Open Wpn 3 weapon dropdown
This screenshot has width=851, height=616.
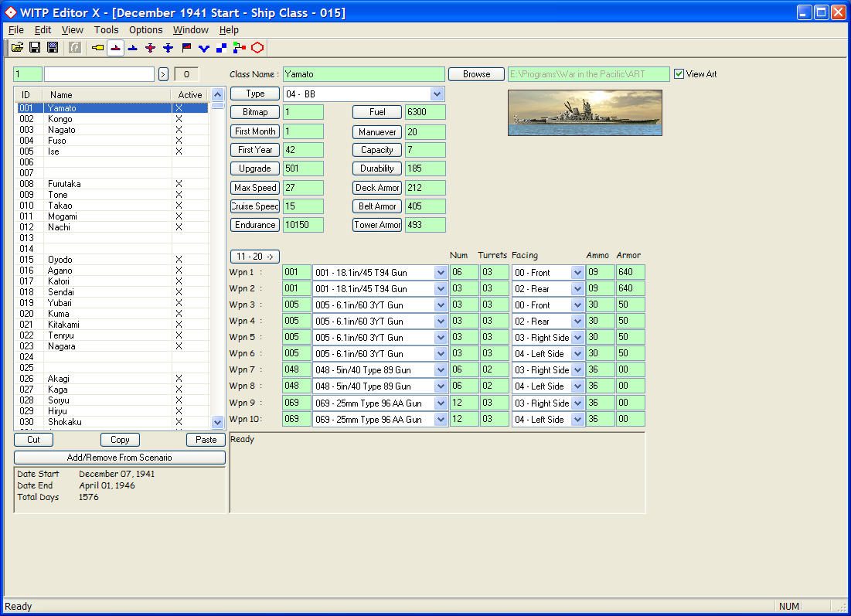coord(441,305)
